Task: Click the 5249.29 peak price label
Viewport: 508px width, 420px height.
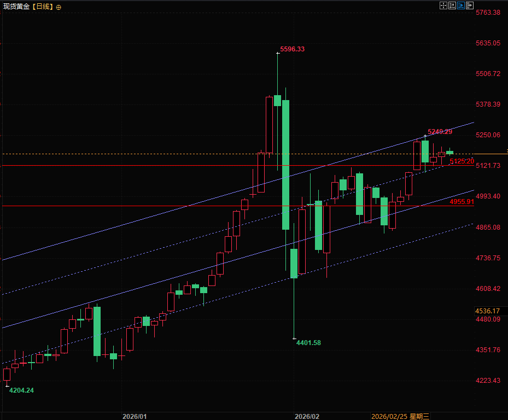Action: 440,132
